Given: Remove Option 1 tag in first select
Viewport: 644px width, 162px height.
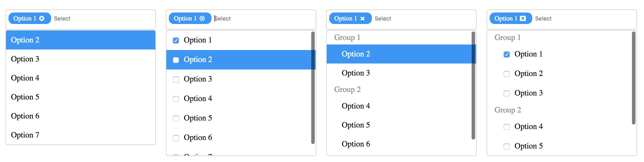Looking at the screenshot, I should point(42,18).
